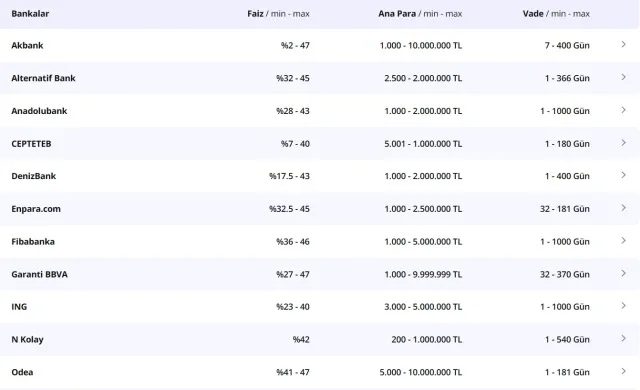Click the Fibabanka row chevron arrow
This screenshot has width=640, height=390.
[623, 240]
